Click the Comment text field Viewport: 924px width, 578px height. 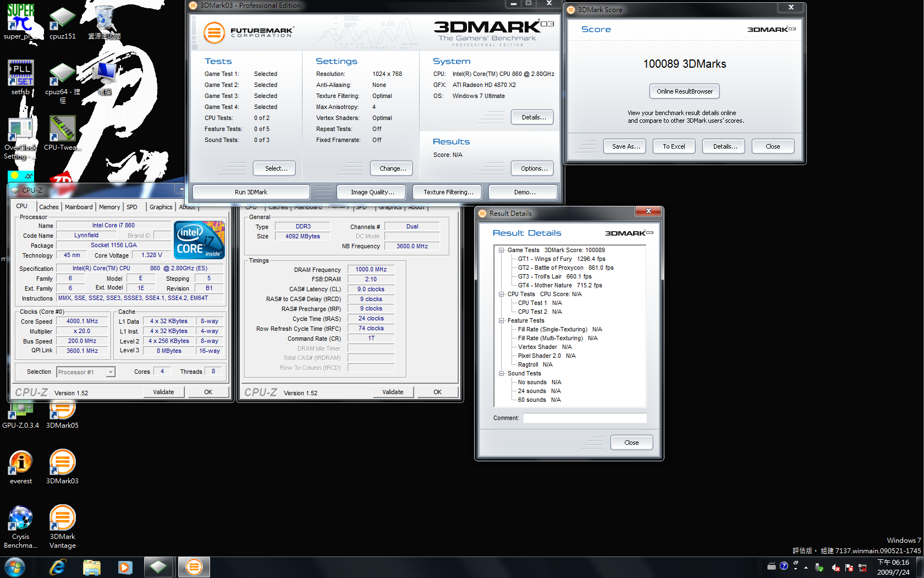pos(584,418)
